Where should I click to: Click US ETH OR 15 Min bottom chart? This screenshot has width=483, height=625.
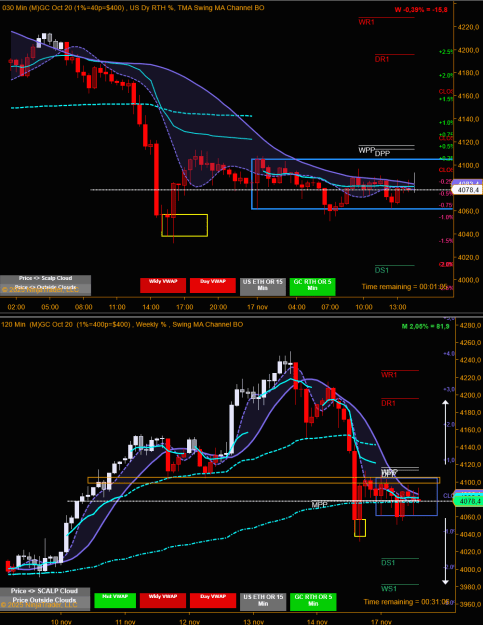point(263,601)
